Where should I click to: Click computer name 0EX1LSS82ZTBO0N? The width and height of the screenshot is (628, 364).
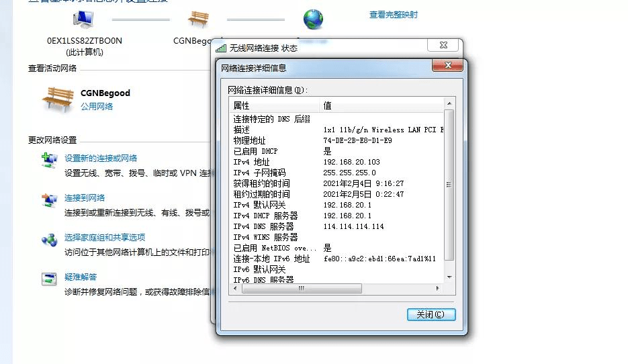[85, 41]
